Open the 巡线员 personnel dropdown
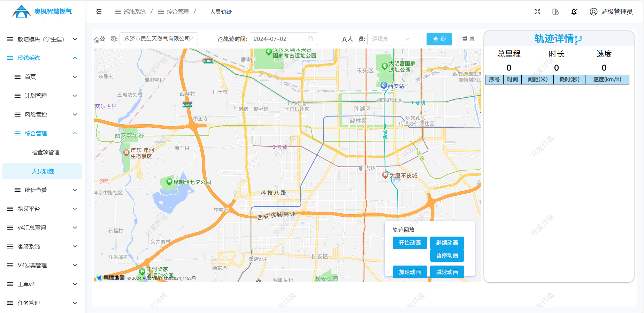 pyautogui.click(x=391, y=39)
